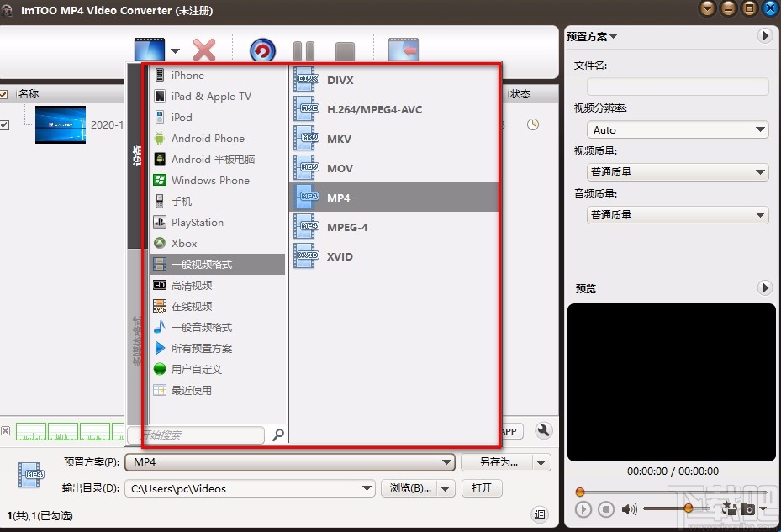Select PlayStation category
This screenshot has width=781, height=532.
coord(218,222)
